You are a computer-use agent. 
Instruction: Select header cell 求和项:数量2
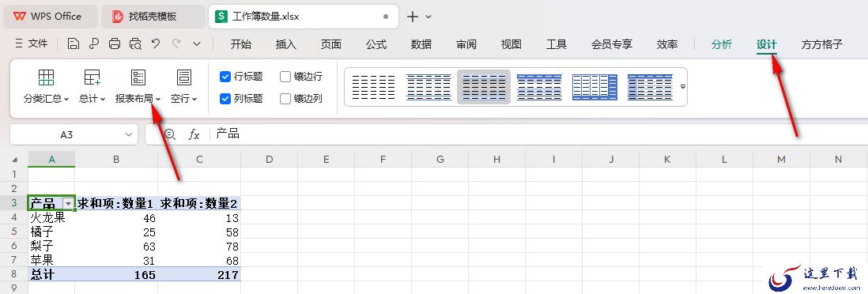click(x=199, y=203)
